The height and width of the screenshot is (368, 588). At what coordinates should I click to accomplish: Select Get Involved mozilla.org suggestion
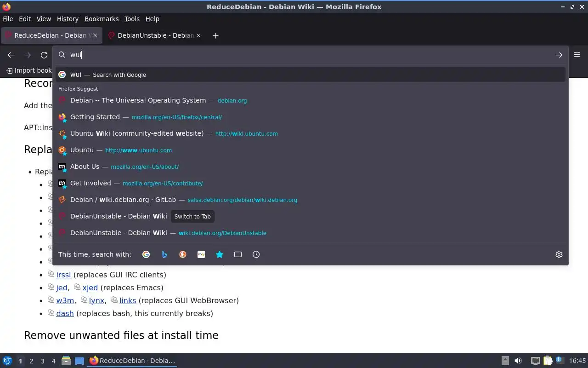click(311, 183)
